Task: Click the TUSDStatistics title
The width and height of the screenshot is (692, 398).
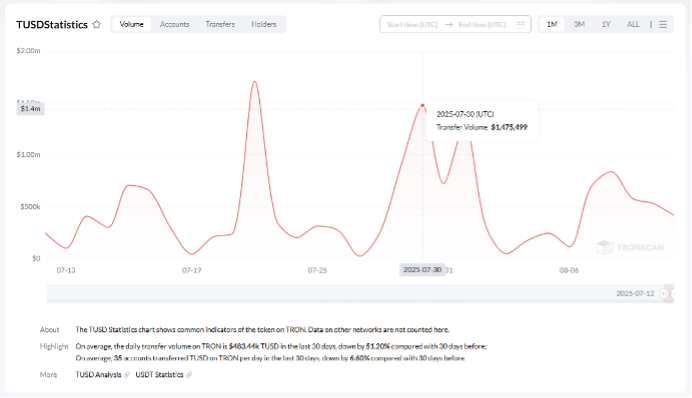Action: click(52, 25)
